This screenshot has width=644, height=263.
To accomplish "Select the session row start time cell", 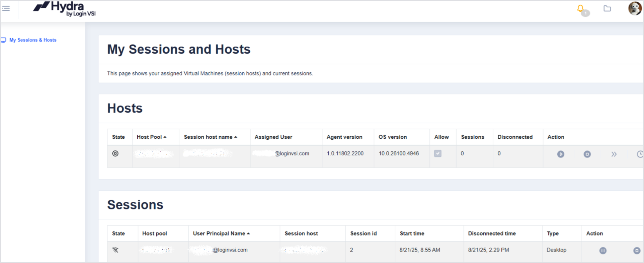I will point(420,250).
